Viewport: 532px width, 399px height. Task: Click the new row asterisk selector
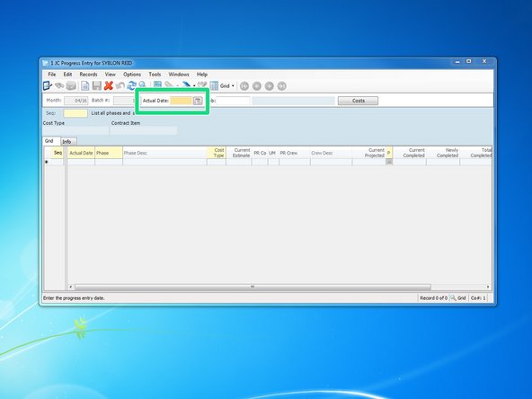click(47, 162)
